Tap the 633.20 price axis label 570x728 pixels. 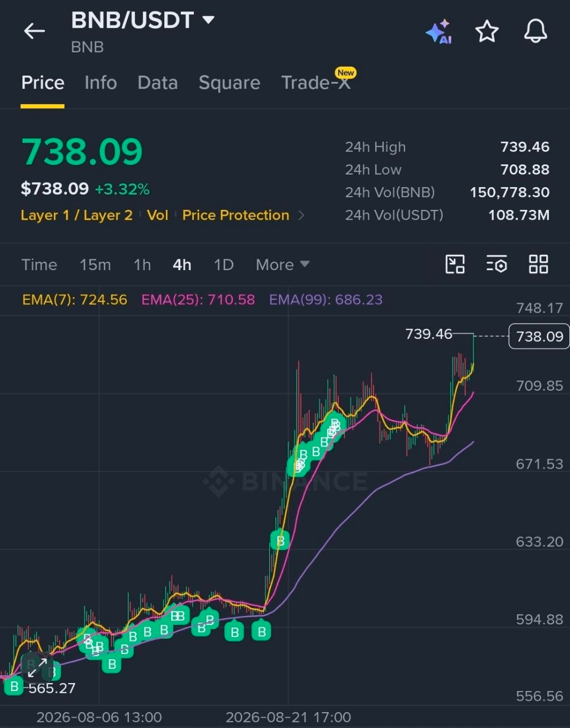[539, 541]
